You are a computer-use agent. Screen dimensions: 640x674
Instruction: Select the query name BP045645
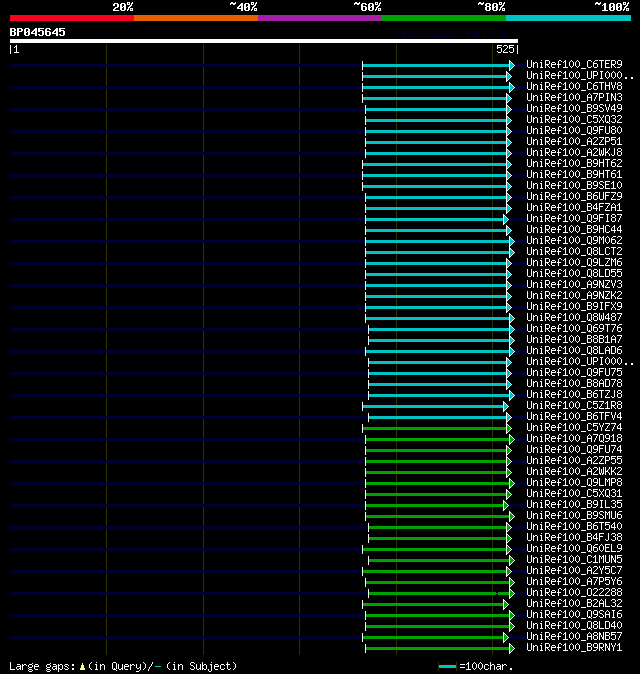click(x=37, y=32)
